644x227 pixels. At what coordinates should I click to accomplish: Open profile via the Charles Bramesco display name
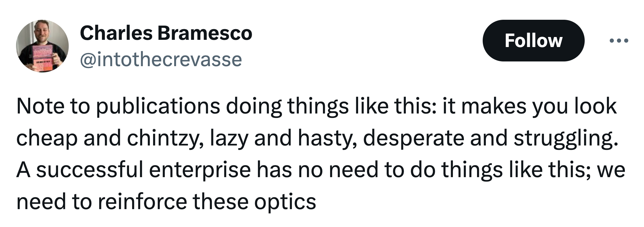(166, 33)
